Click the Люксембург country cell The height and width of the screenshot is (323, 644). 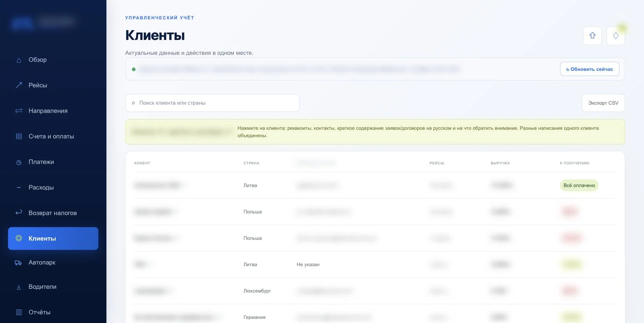click(x=257, y=291)
